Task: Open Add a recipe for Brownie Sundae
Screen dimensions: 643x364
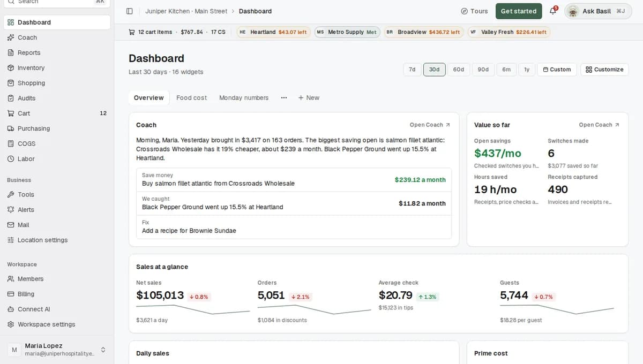Action: (294, 227)
